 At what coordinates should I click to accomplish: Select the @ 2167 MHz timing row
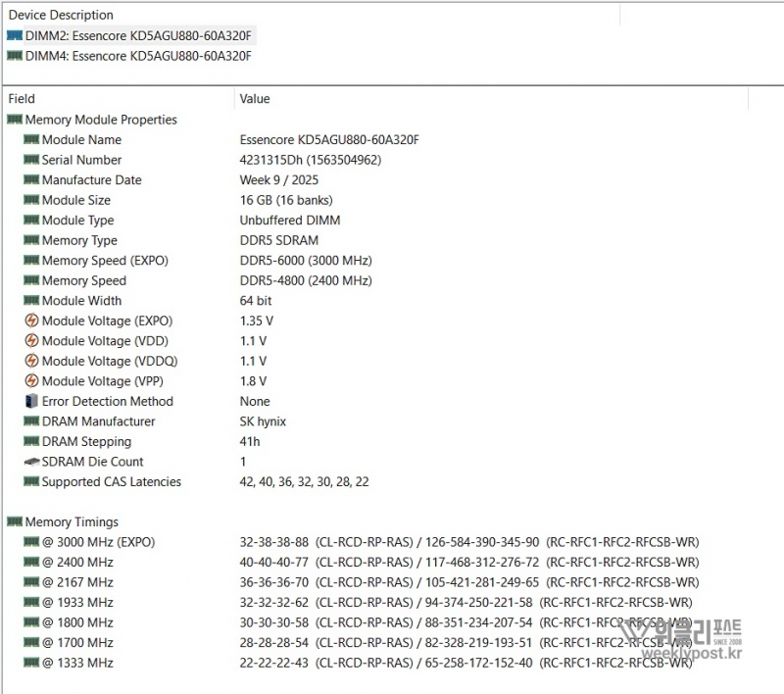[361, 582]
